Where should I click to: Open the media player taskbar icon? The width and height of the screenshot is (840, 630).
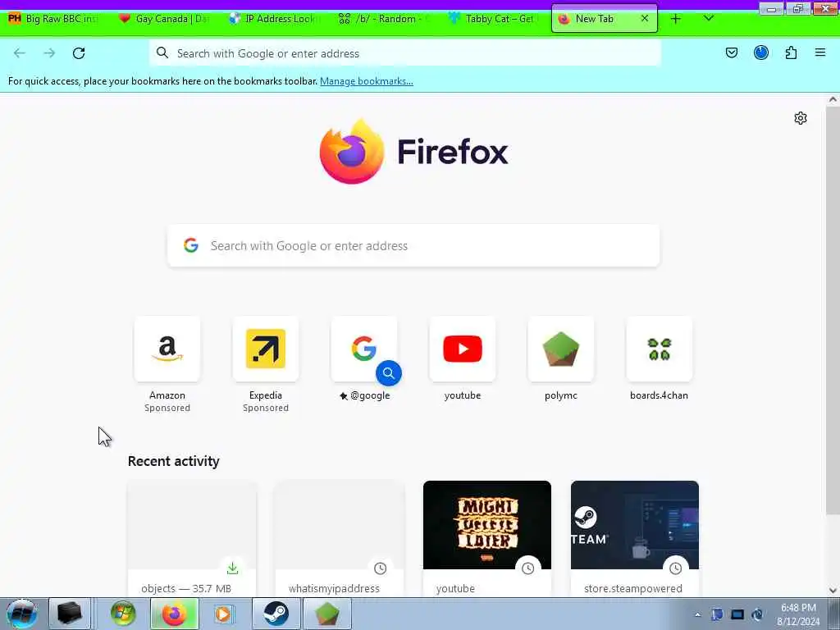point(224,614)
